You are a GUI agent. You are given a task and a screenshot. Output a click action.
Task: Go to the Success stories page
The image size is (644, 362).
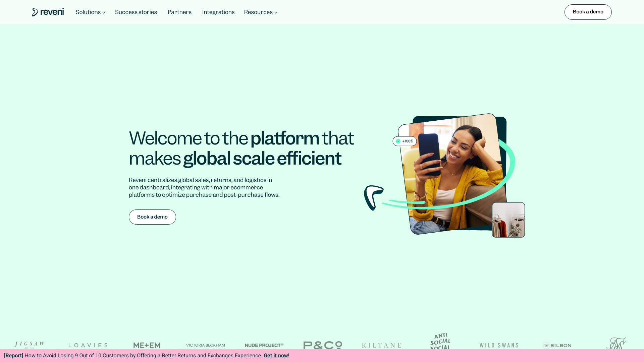136,12
